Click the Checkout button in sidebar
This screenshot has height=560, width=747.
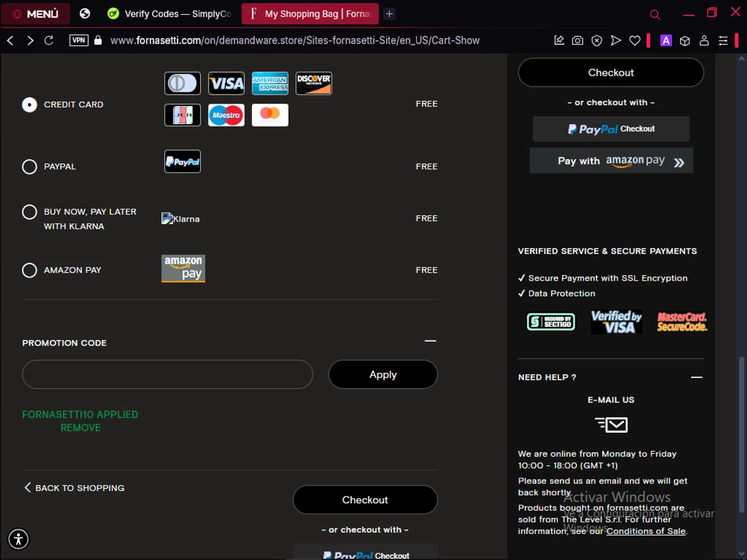tap(611, 73)
